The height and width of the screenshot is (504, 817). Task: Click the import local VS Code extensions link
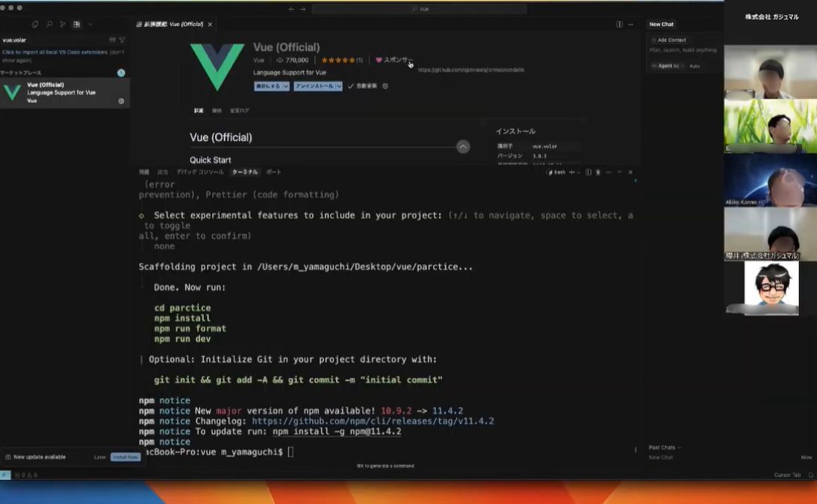[x=55, y=52]
